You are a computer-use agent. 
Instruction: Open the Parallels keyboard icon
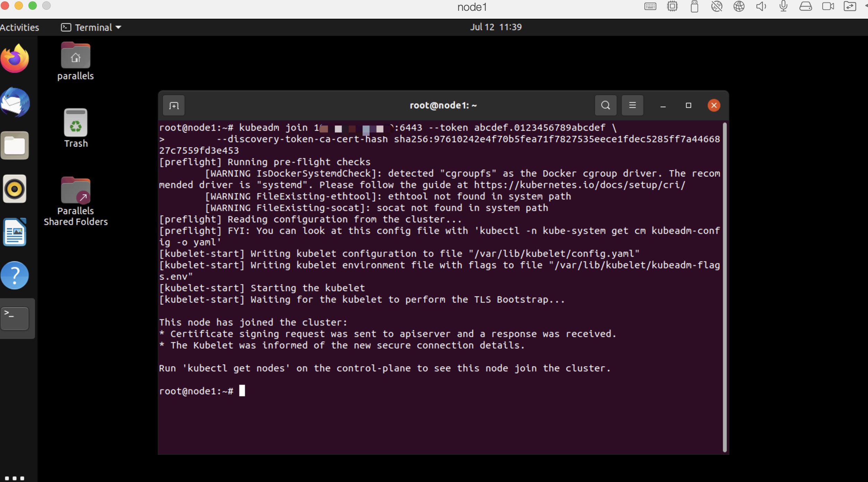(x=650, y=6)
